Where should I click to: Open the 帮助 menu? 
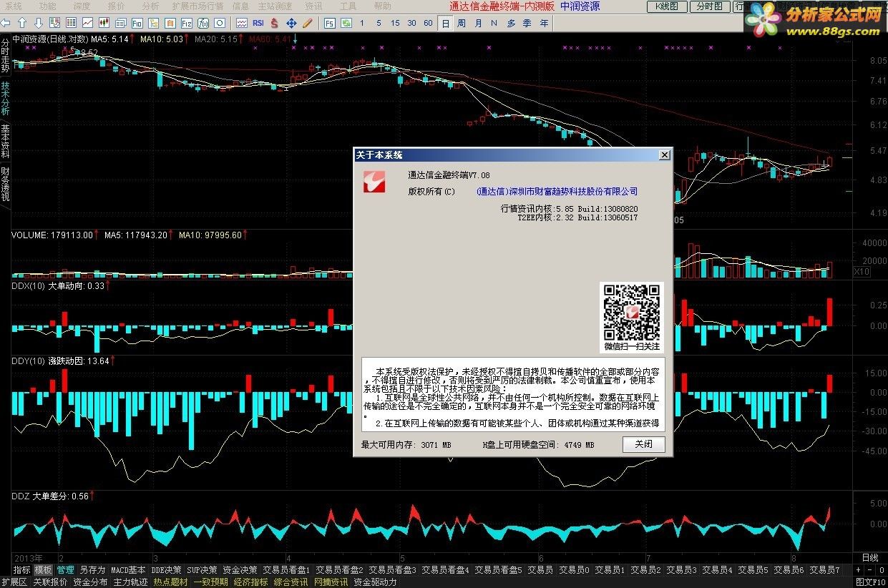point(382,6)
